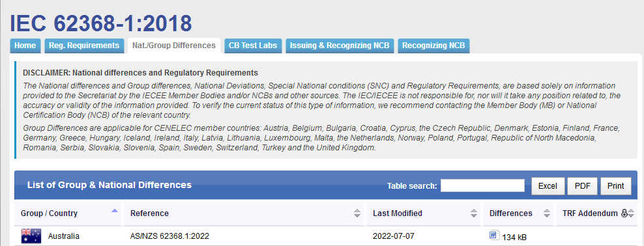Click the Table search input field
The height and width of the screenshot is (246, 644).
(482, 185)
